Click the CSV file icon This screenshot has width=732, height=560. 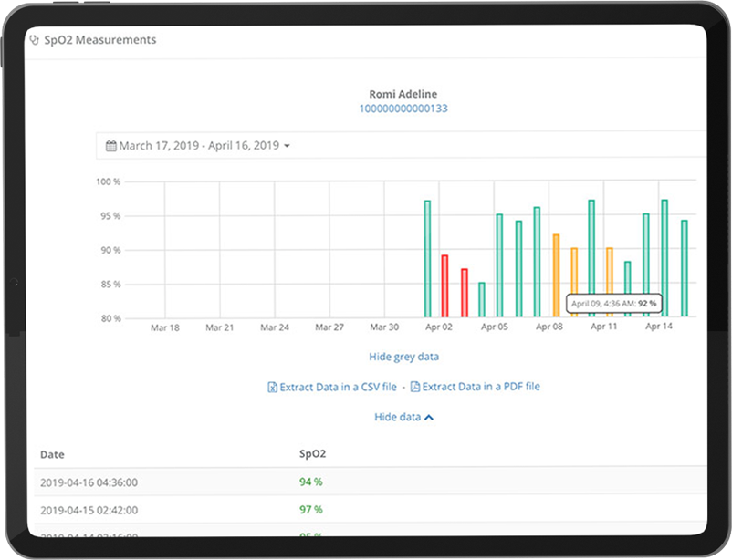(x=272, y=387)
